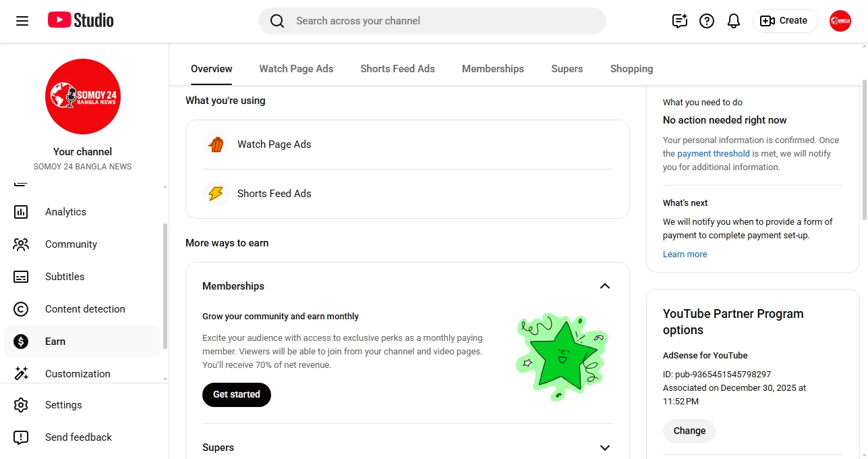The width and height of the screenshot is (868, 459).
Task: Click the Shorts Feed Ads row label
Action: click(274, 194)
